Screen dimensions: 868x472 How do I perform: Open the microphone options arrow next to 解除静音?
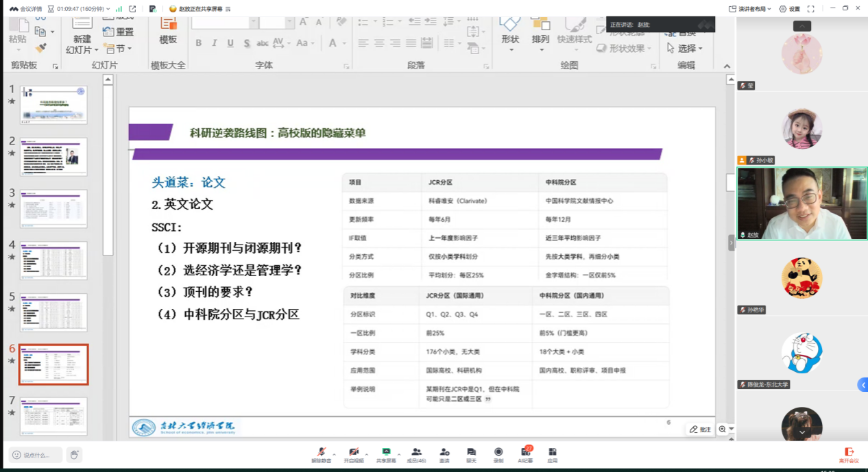click(334, 454)
